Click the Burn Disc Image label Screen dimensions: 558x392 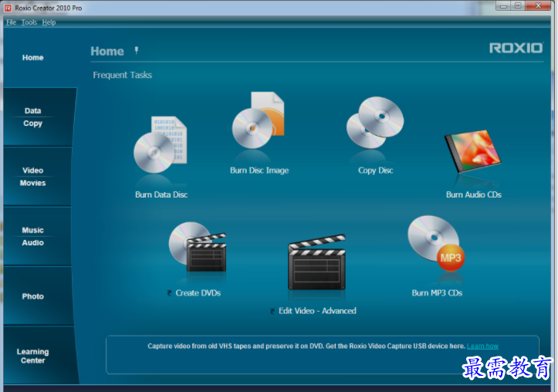click(x=259, y=171)
